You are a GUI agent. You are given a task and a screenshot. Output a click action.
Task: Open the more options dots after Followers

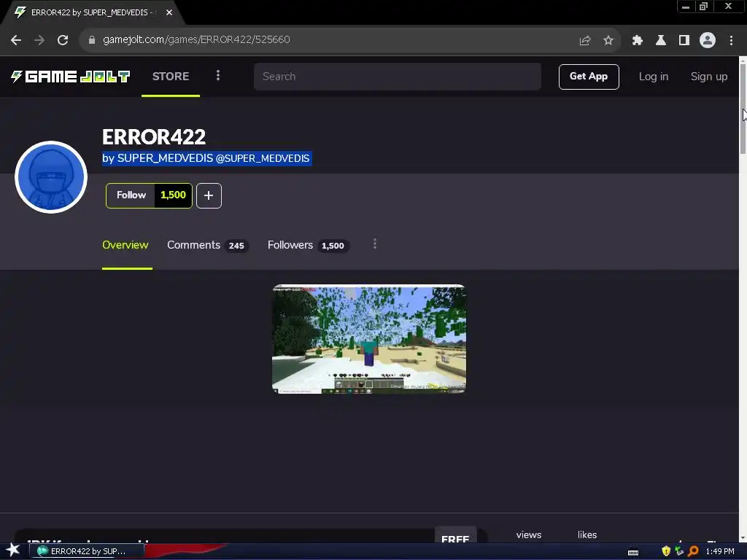click(x=375, y=244)
